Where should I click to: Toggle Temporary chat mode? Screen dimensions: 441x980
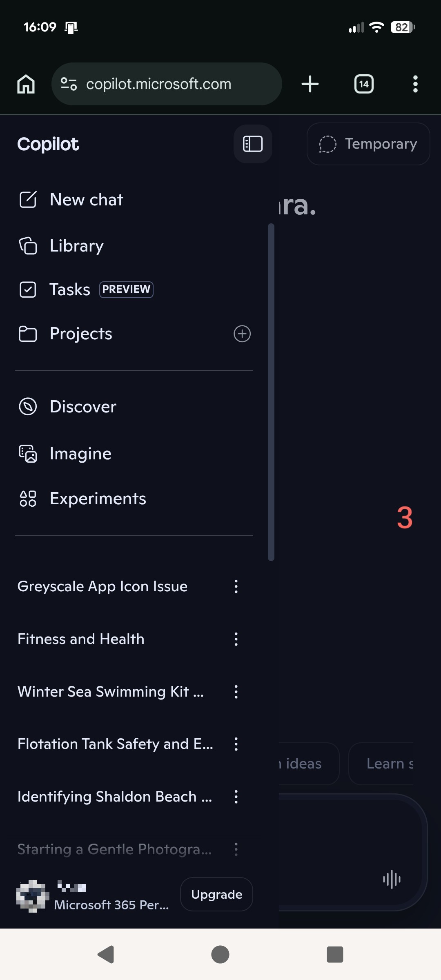(368, 144)
